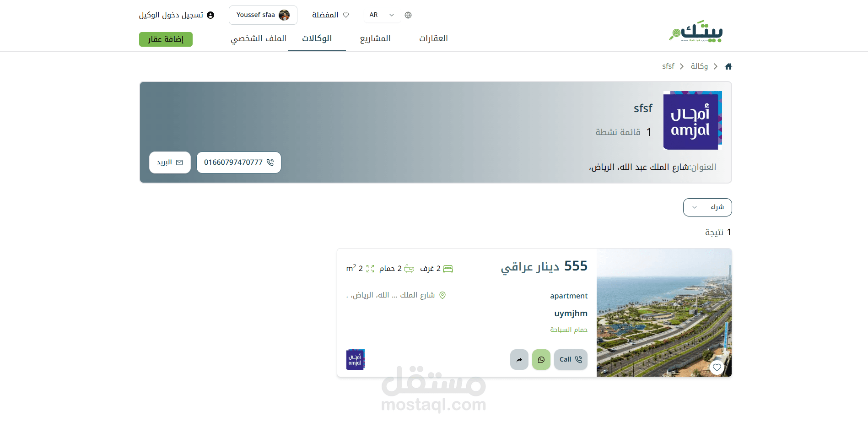Screen dimensions: 868x422
Task: Click the location pin icon on the listing
Action: point(442,295)
